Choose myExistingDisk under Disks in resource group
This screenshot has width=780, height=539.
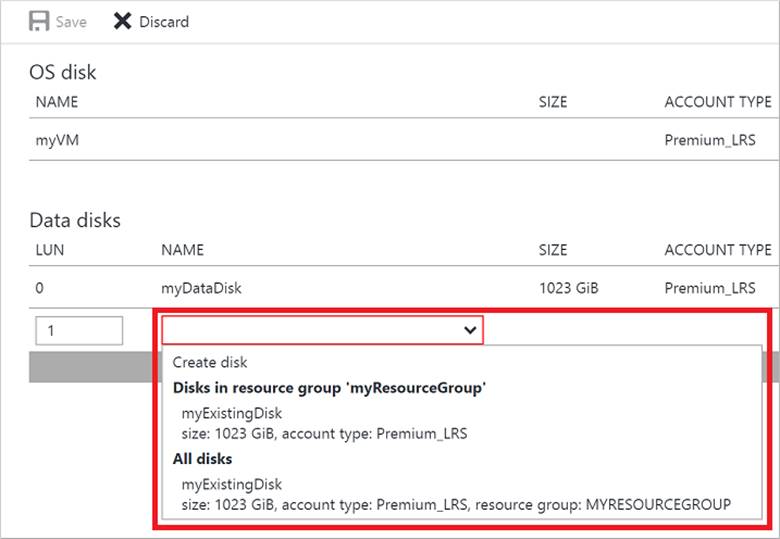(232, 413)
